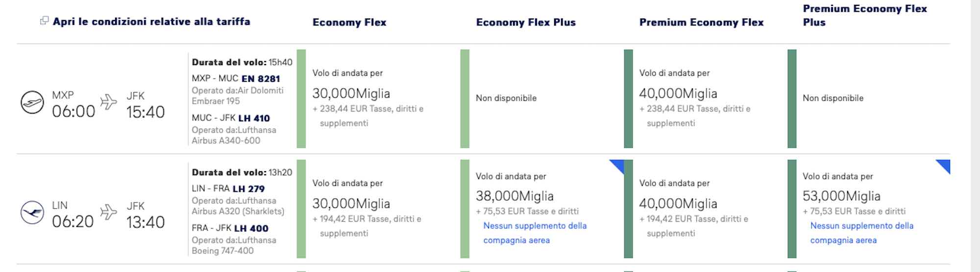The width and height of the screenshot is (980, 272).
Task: Open flight number LH 410 details
Action: click(x=254, y=118)
